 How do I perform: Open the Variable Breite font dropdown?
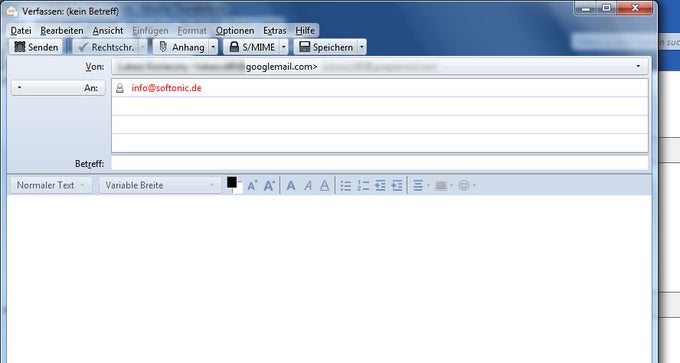[x=160, y=185]
